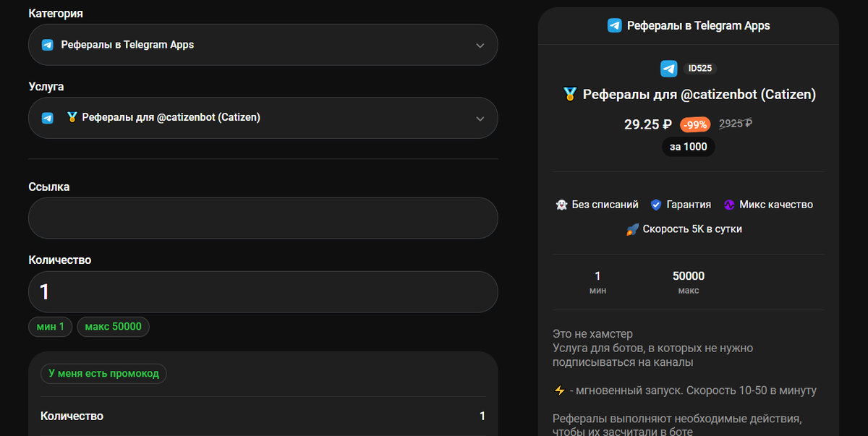
Task: Click the rocket icon near Скорость 5К в сутки
Action: click(x=630, y=228)
